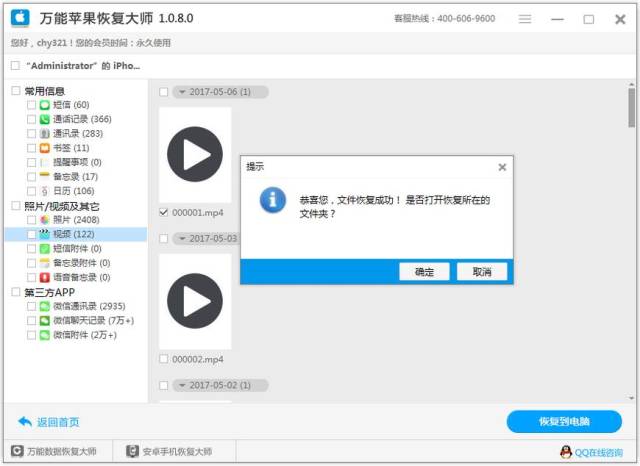Select 通讯录 (283) in the sidebar

[76, 133]
